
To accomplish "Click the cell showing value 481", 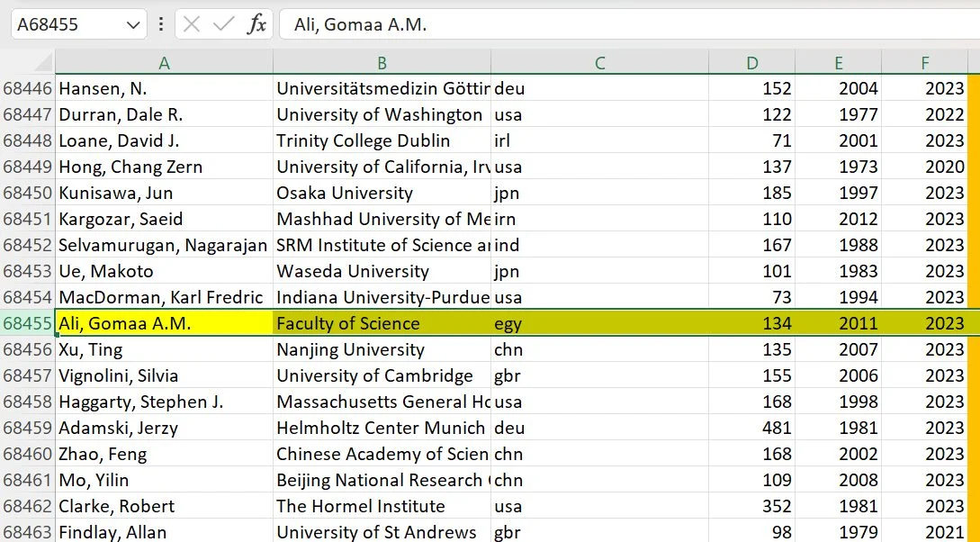I will coord(751,428).
